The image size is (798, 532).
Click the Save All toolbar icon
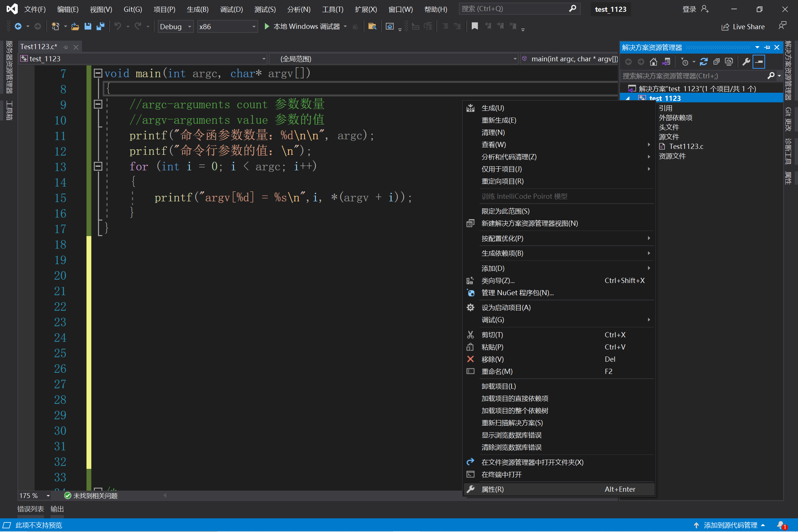click(x=100, y=26)
